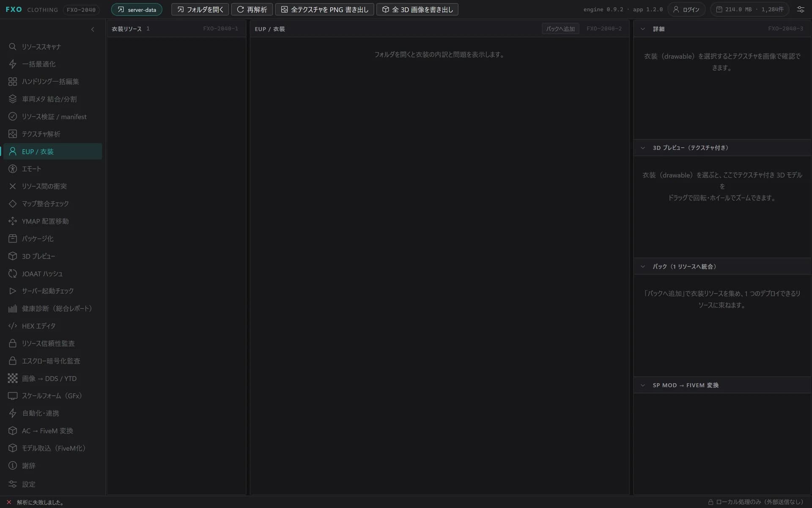Click the FXO CLOTHING logo
The image size is (812, 508).
tap(32, 9)
